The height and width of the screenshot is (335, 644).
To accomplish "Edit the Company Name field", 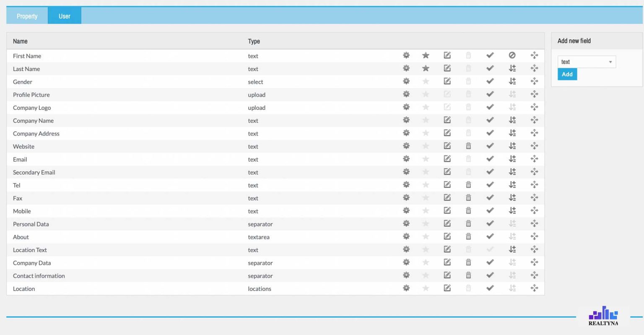I will tap(447, 120).
